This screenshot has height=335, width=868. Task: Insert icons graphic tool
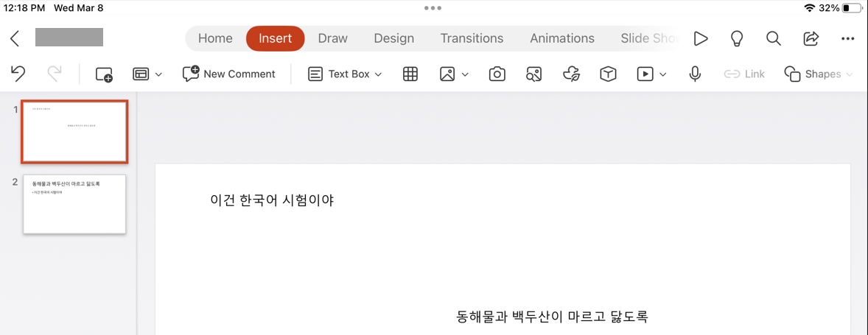pyautogui.click(x=571, y=74)
